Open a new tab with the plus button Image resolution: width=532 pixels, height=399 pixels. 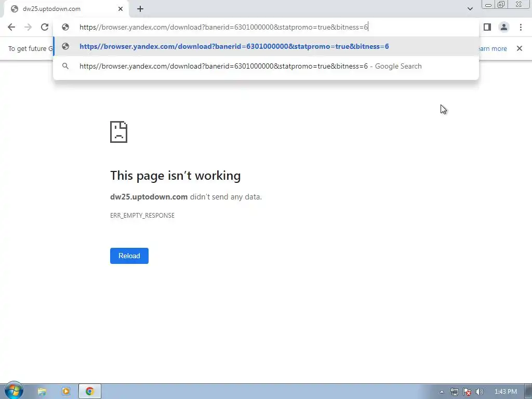(x=140, y=9)
